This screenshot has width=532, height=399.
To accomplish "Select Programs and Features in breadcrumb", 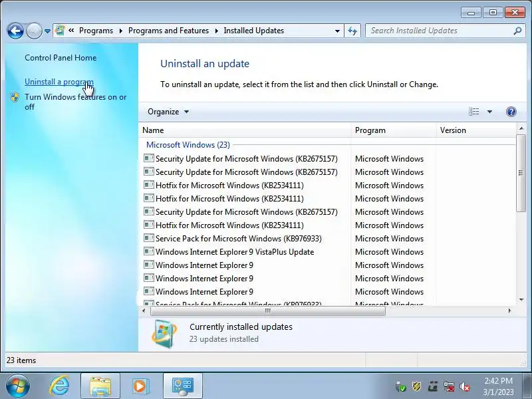I will [168, 31].
